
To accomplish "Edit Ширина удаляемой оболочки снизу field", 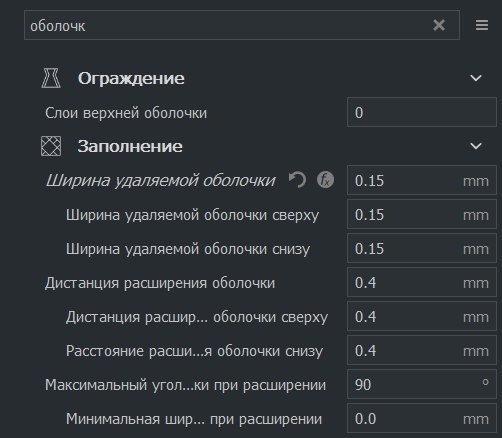I will [422, 248].
